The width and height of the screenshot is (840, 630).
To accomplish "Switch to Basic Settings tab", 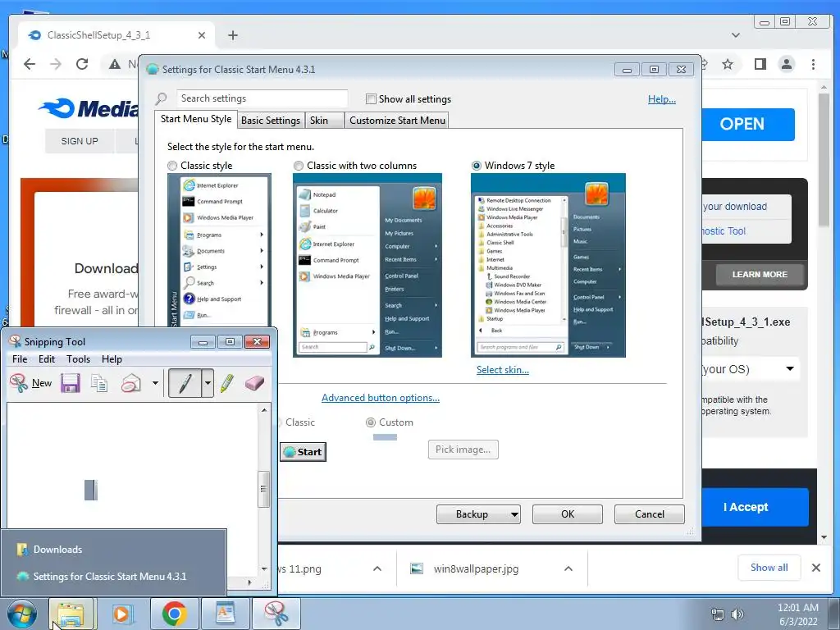I will 271,121.
